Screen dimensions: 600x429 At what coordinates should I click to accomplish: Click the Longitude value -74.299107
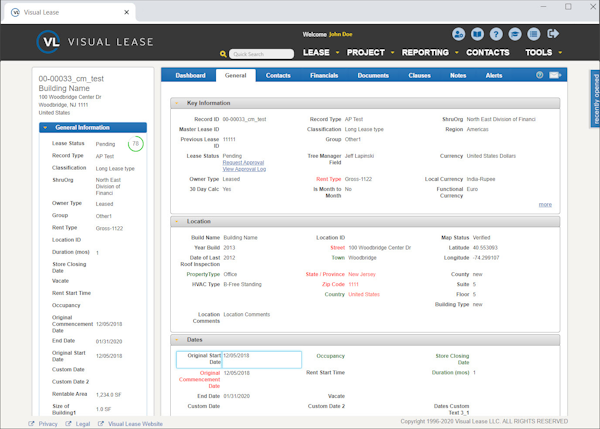click(486, 258)
